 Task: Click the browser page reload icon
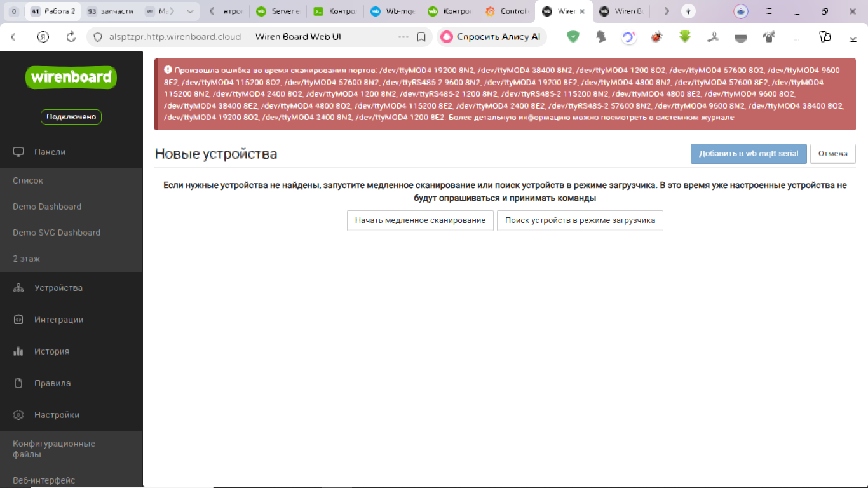pos(71,37)
